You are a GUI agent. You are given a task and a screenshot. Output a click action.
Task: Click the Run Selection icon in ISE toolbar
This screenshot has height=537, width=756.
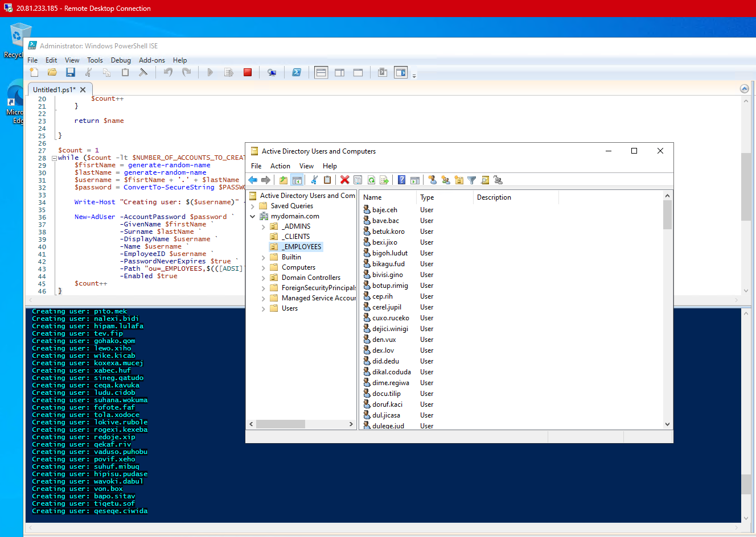(x=229, y=72)
